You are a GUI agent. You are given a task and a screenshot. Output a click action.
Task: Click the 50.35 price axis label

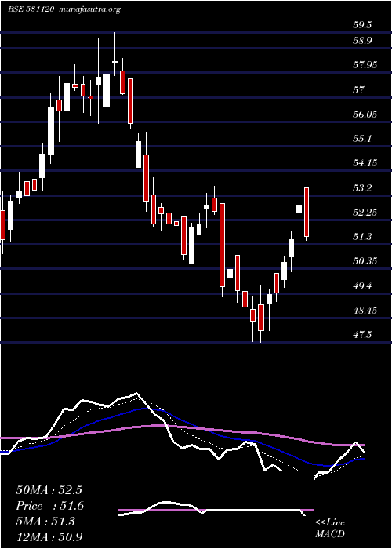coord(365,261)
